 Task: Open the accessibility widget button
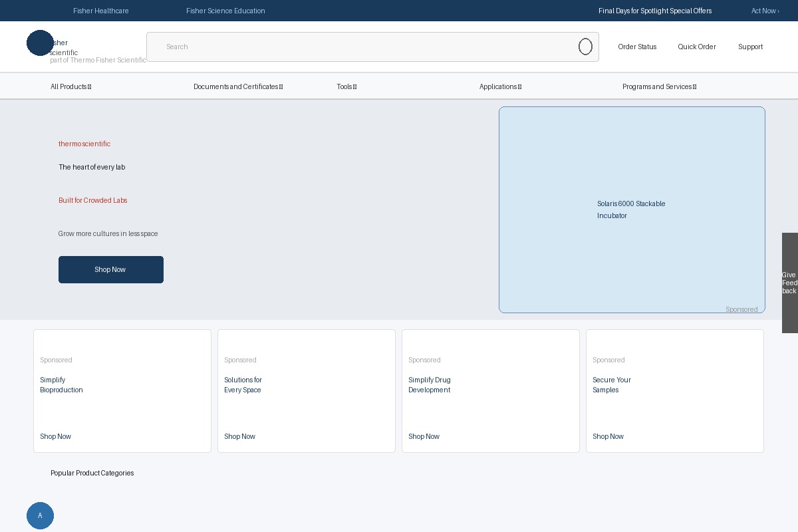tap(40, 515)
